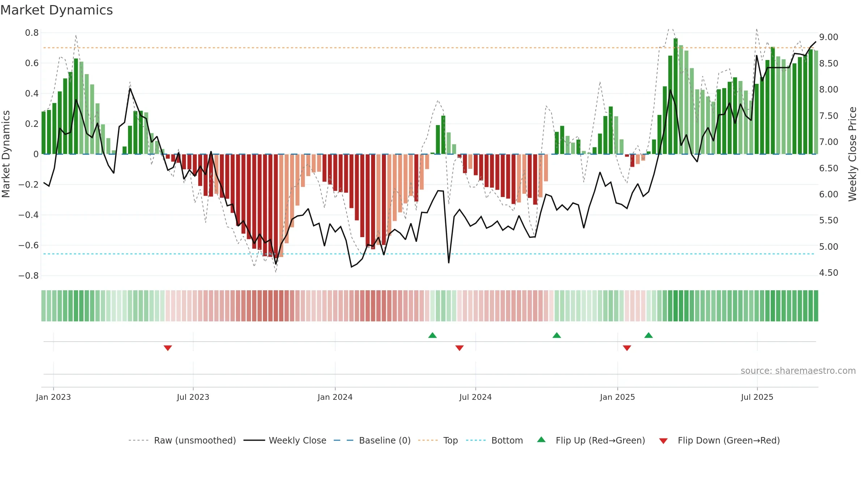
Task: Click the −0.4 left axis tick label
Action: pos(29,215)
